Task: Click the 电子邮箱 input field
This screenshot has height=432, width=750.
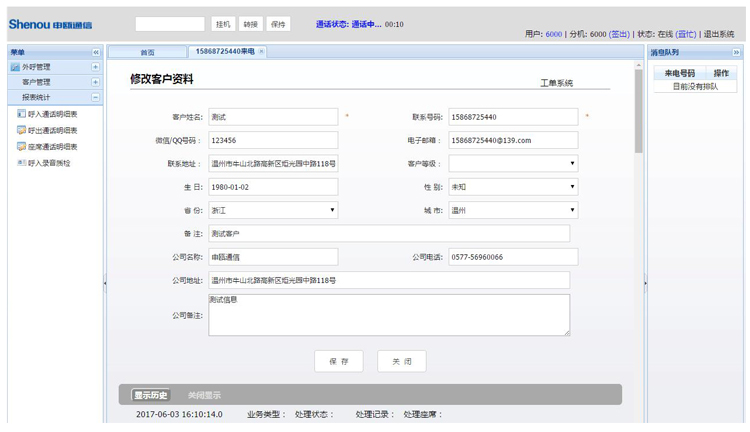Action: [513, 141]
